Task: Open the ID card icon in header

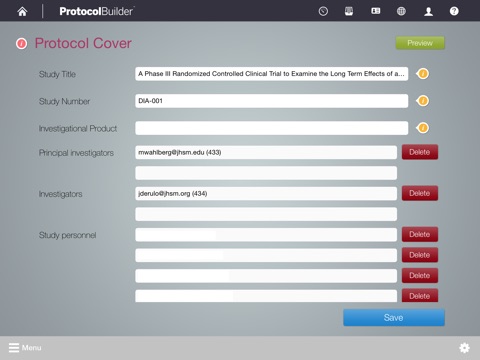Action: tap(376, 11)
